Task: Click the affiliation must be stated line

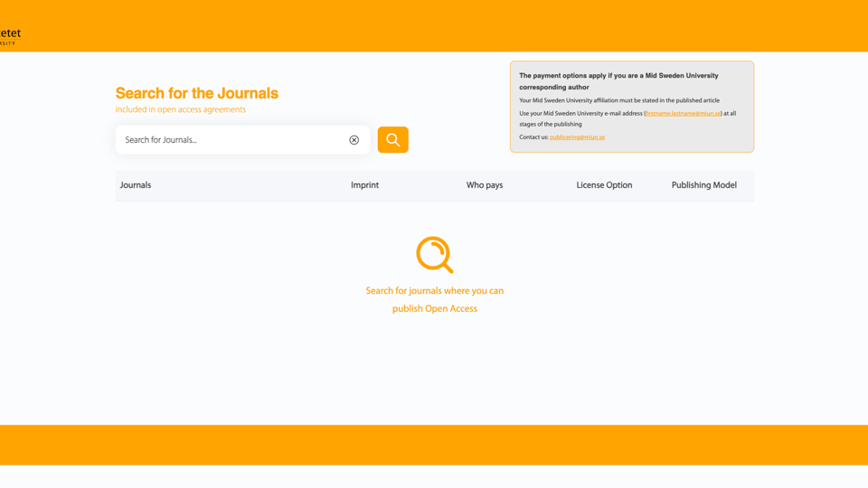Action: pyautogui.click(x=619, y=100)
